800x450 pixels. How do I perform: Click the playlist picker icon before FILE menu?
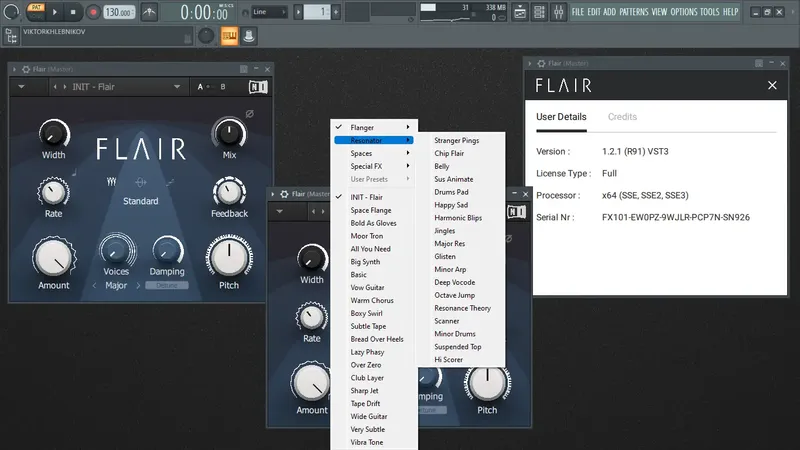click(520, 12)
